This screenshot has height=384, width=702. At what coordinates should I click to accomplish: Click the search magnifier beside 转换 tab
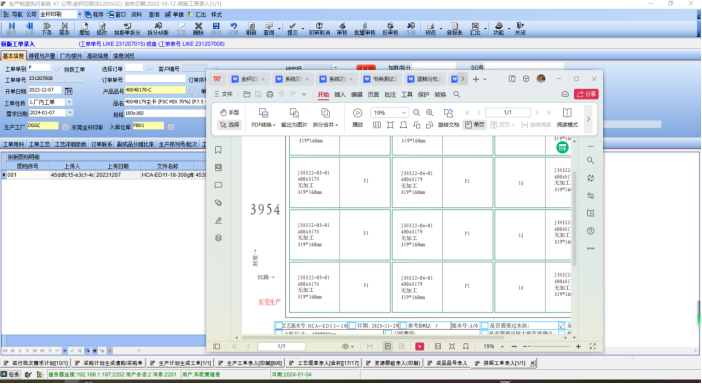pos(456,94)
